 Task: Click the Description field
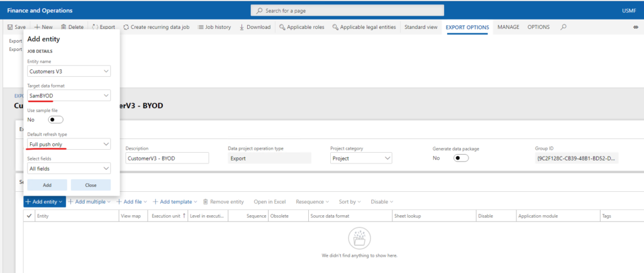click(x=167, y=158)
